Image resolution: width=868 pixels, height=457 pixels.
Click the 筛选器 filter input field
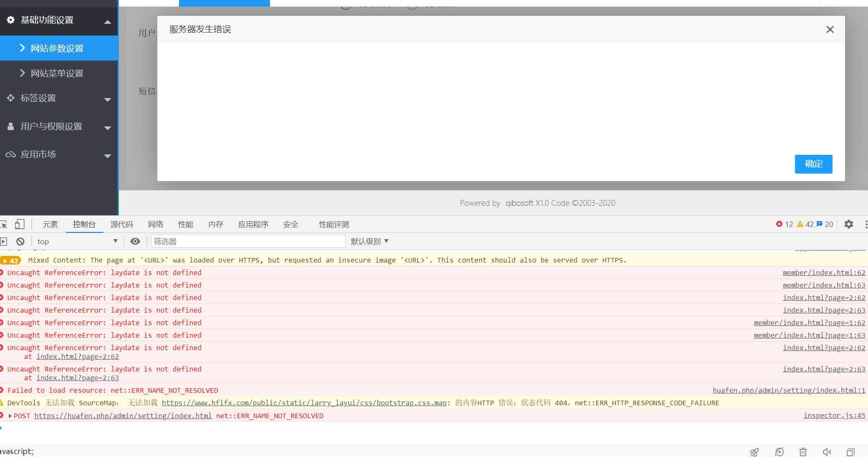coord(248,242)
